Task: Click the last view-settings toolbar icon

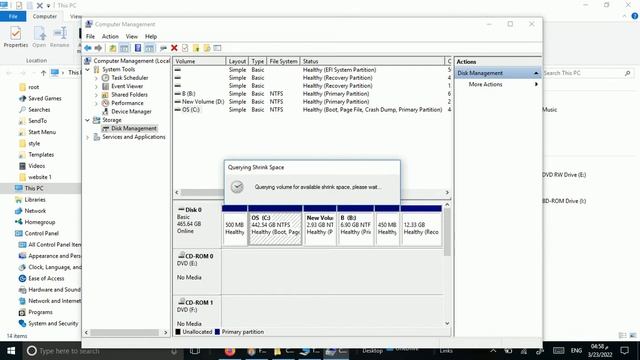Action: pyautogui.click(x=218, y=48)
